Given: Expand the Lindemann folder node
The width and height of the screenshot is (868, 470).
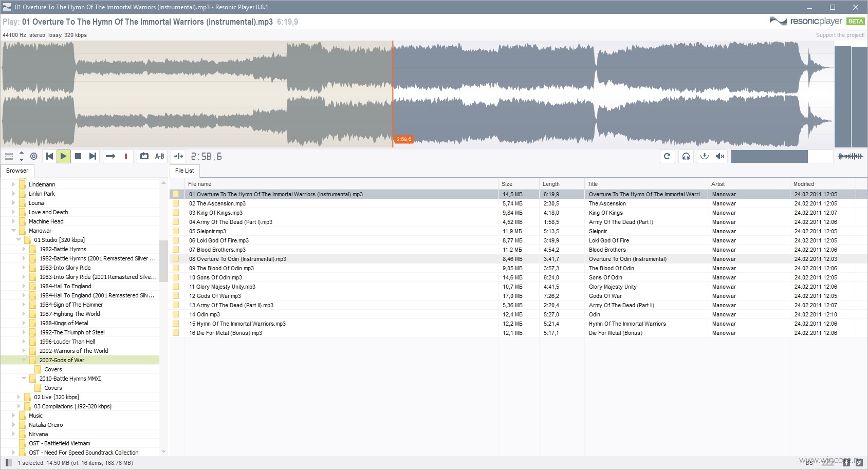Looking at the screenshot, I should tap(13, 184).
